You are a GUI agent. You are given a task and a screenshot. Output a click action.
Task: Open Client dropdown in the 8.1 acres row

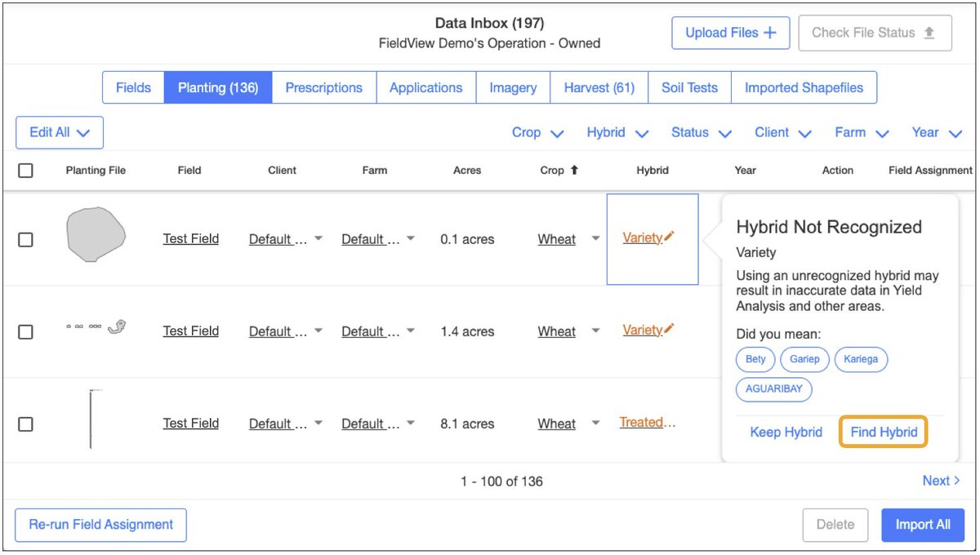tap(318, 423)
